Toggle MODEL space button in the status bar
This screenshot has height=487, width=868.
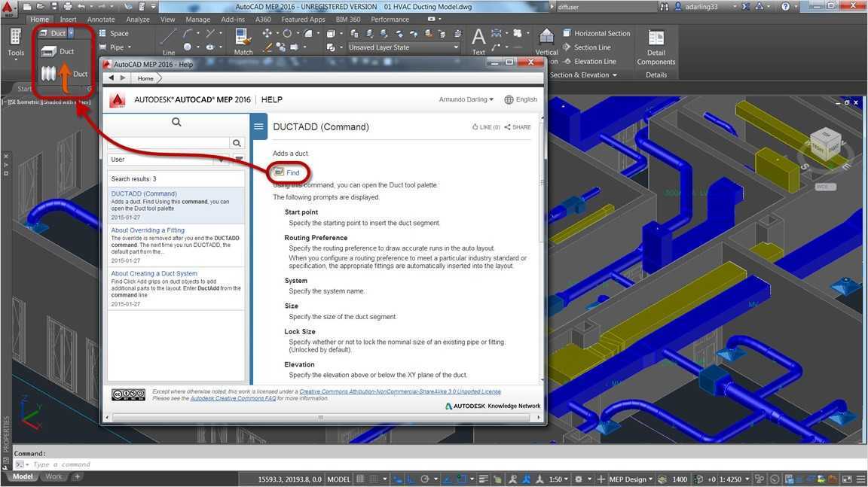pyautogui.click(x=338, y=479)
